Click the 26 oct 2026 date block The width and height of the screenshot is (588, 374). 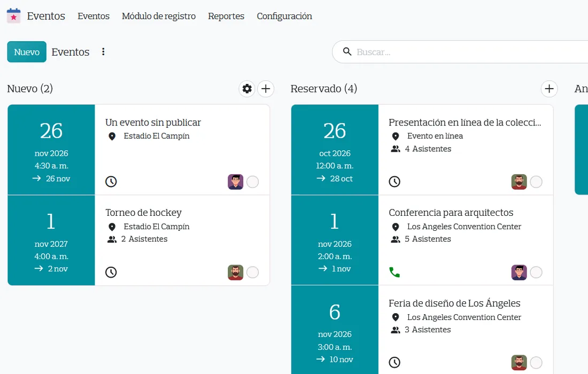[x=335, y=150]
